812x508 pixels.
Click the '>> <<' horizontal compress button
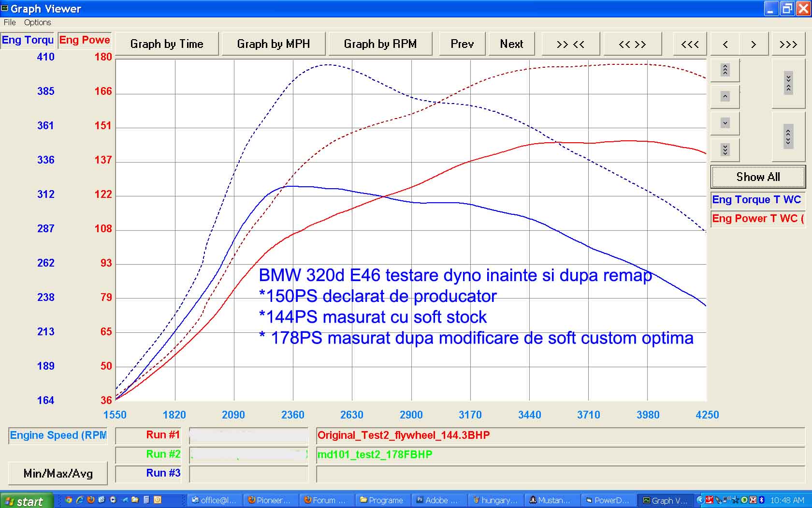pyautogui.click(x=571, y=44)
